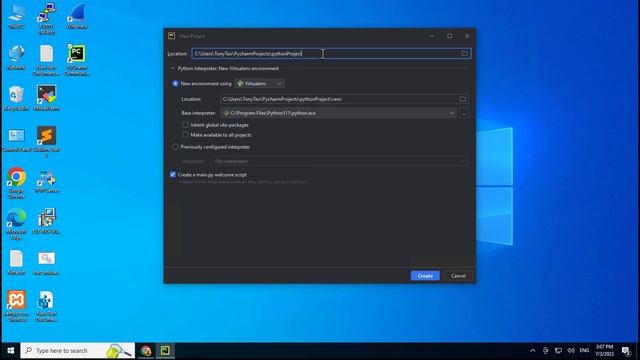Click the Chrome icon on the taskbar
Image resolution: width=640 pixels, height=360 pixels.
click(x=146, y=350)
